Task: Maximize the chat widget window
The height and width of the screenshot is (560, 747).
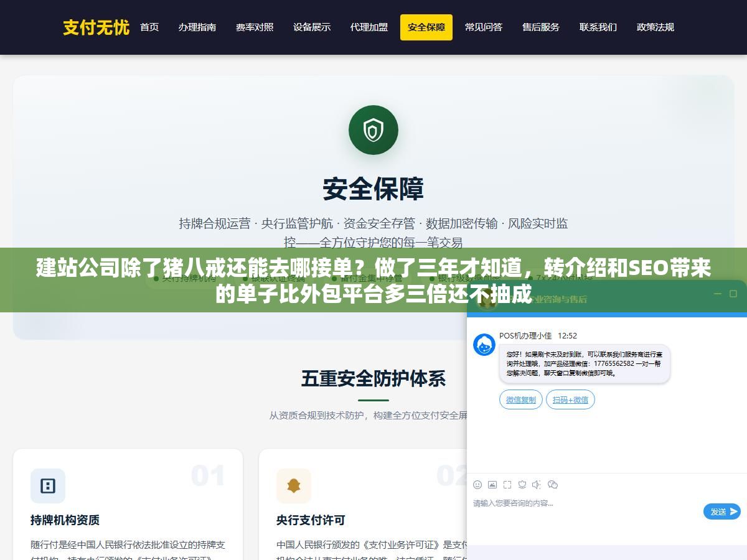Action: coord(733,294)
